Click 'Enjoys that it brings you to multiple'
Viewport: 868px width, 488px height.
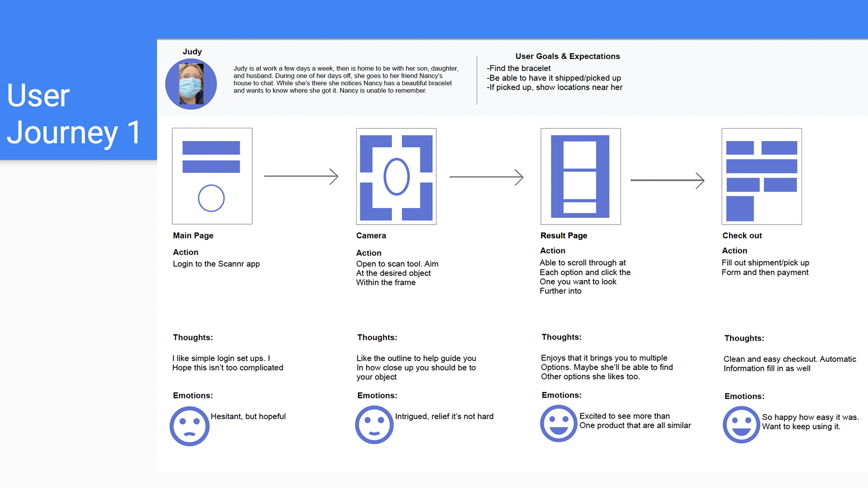coord(604,358)
